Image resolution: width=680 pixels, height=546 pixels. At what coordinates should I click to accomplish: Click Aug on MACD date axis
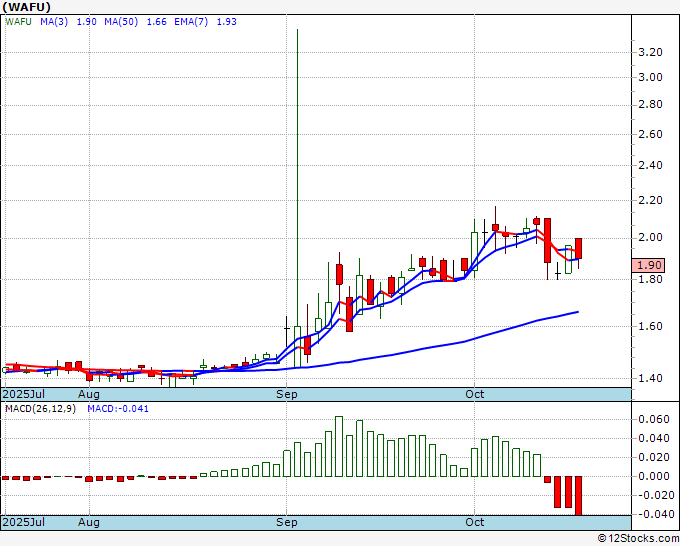click(89, 522)
